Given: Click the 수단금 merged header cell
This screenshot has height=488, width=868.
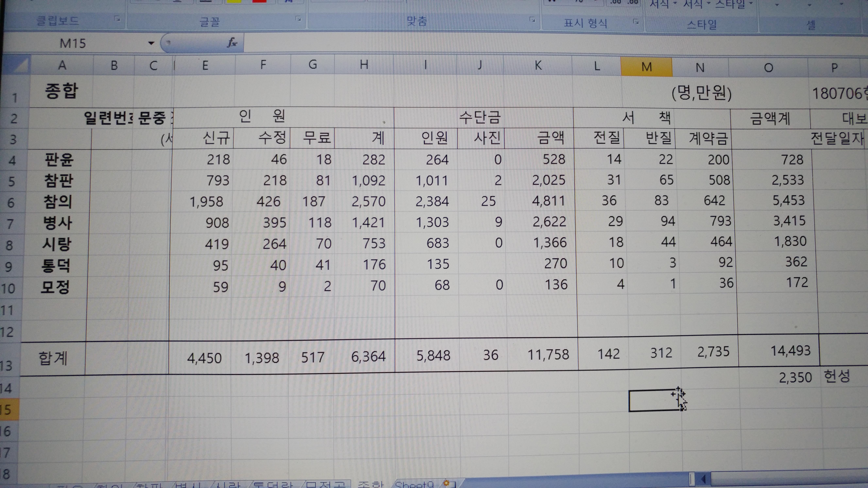Looking at the screenshot, I should [x=483, y=118].
